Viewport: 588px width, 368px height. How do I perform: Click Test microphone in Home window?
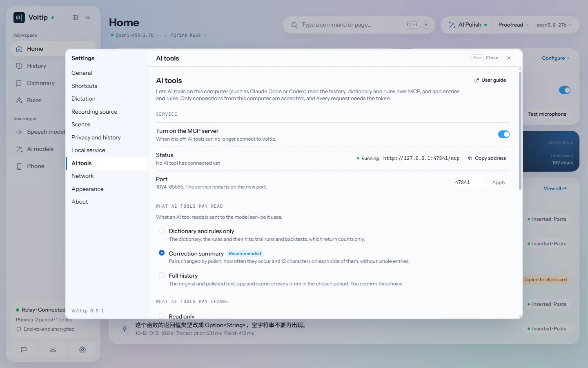pyautogui.click(x=547, y=114)
